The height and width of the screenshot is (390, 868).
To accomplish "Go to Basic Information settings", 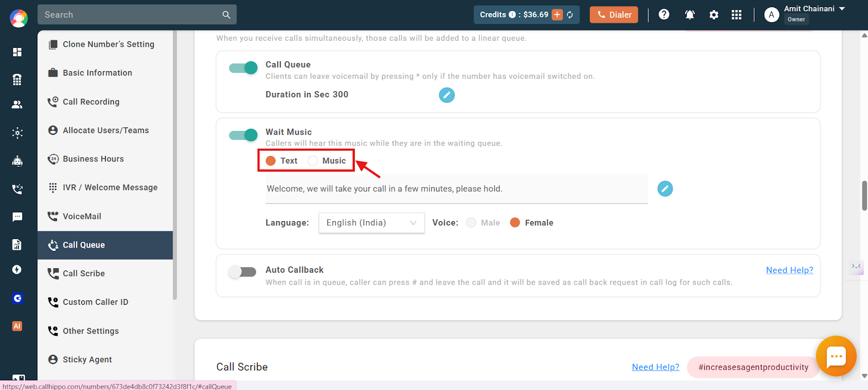I will point(105,73).
